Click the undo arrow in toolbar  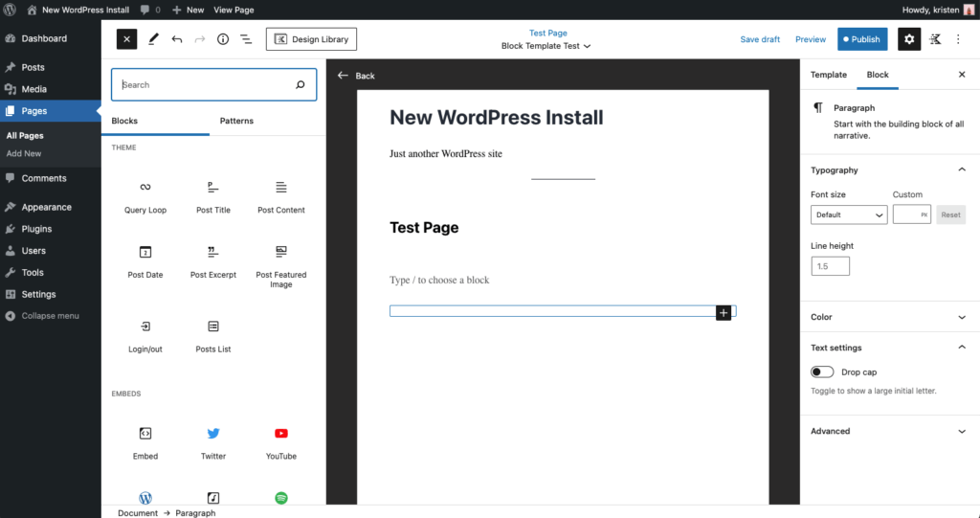click(177, 39)
